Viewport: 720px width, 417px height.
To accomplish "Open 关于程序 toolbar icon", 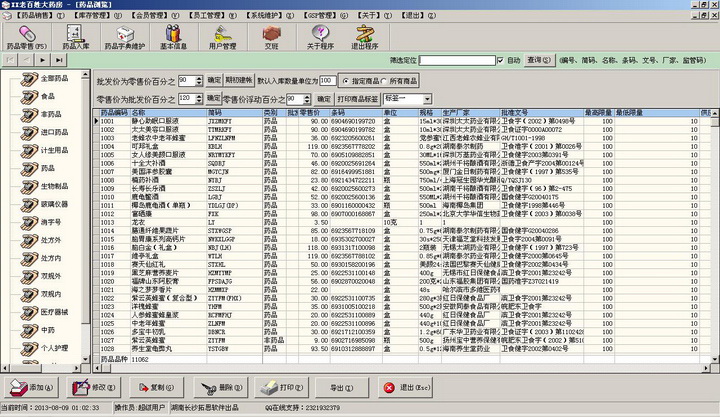I will point(320,37).
